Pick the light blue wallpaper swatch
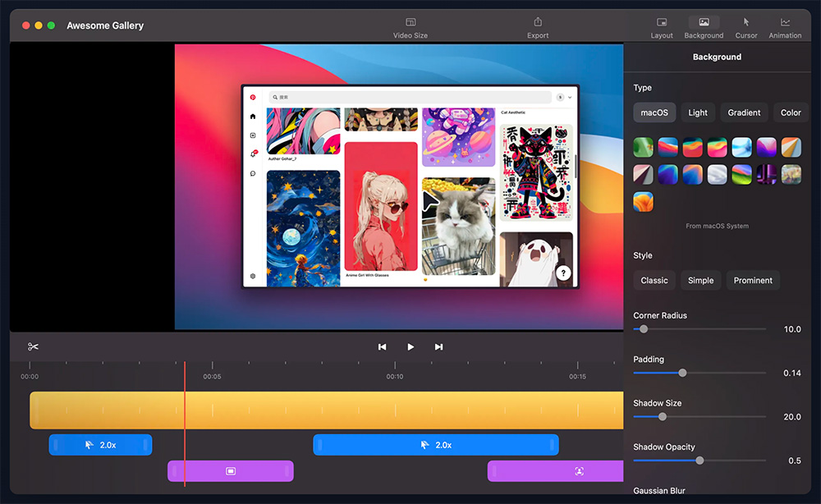This screenshot has height=504, width=821. tap(742, 148)
